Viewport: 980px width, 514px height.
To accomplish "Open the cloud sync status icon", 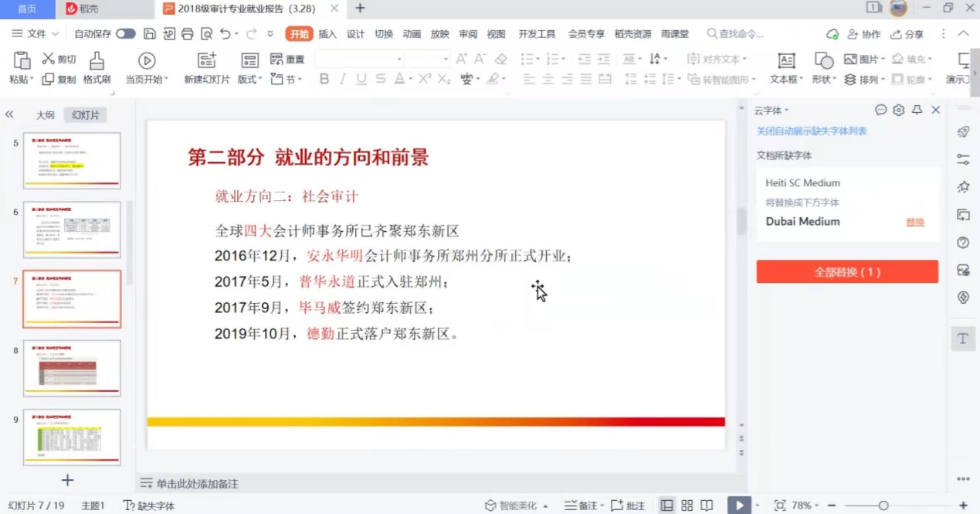I will (832, 34).
